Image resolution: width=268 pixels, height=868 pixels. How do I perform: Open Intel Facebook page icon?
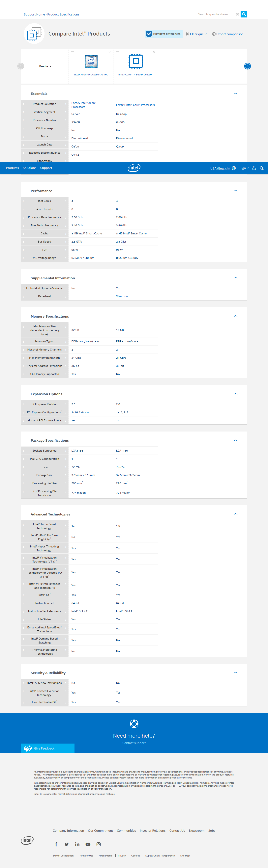click(x=56, y=844)
